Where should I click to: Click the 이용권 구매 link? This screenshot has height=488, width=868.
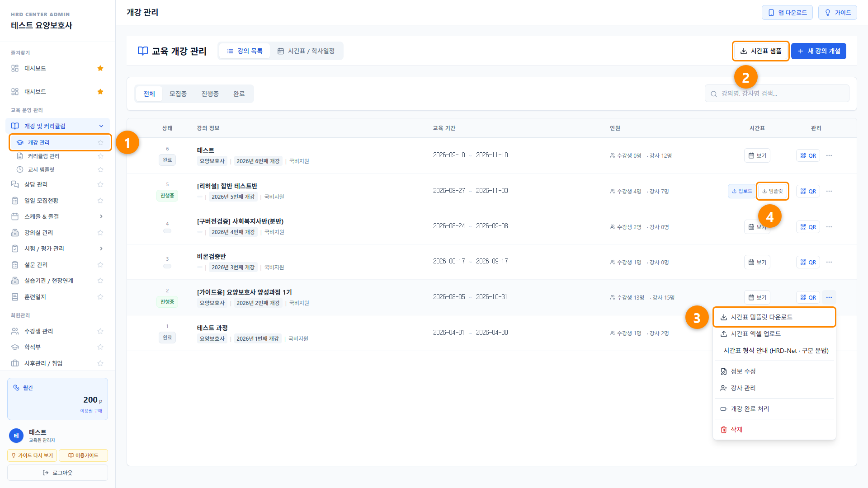click(x=91, y=411)
